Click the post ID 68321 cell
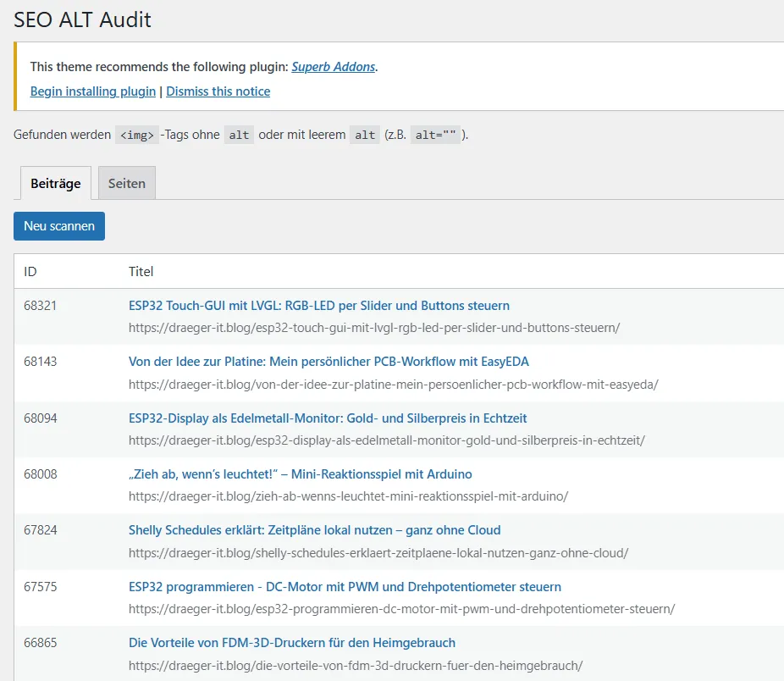Screen dimensions: 784x681 [41, 306]
